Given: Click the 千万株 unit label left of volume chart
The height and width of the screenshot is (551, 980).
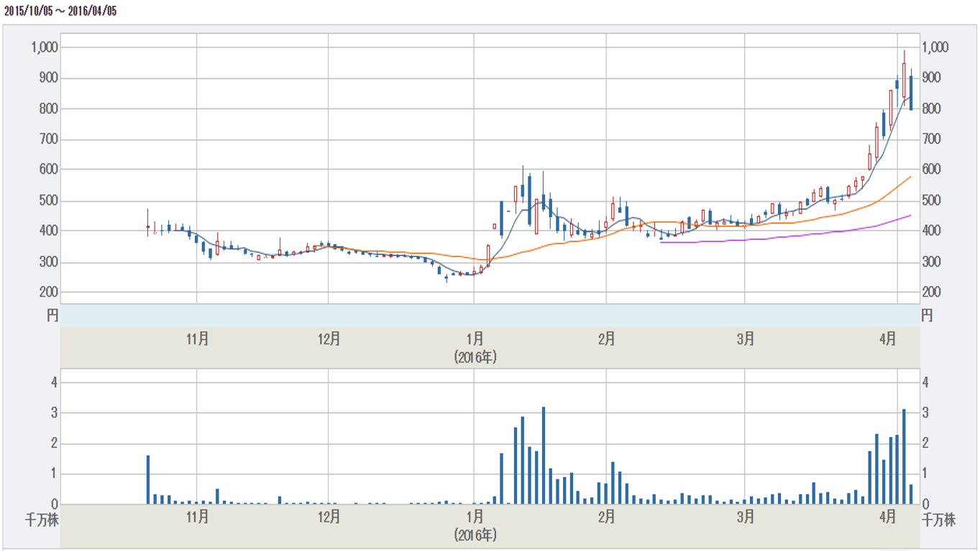Looking at the screenshot, I should (42, 519).
